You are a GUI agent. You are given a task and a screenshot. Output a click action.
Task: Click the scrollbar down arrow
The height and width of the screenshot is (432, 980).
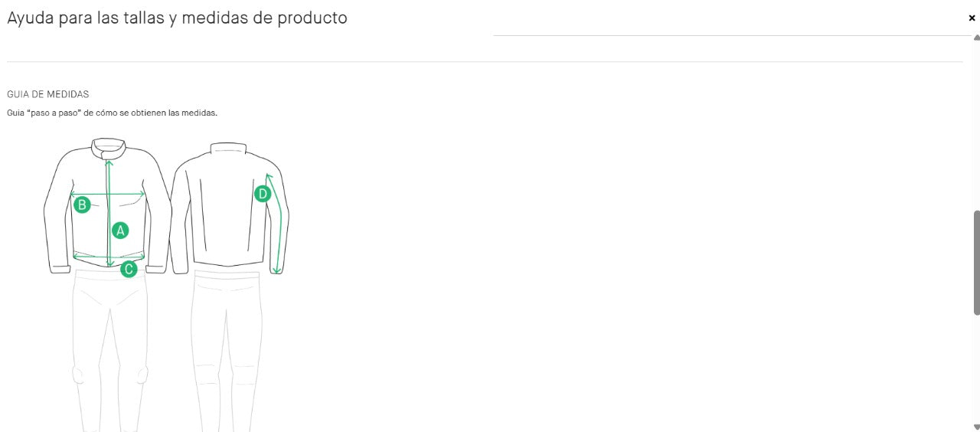coord(976,427)
